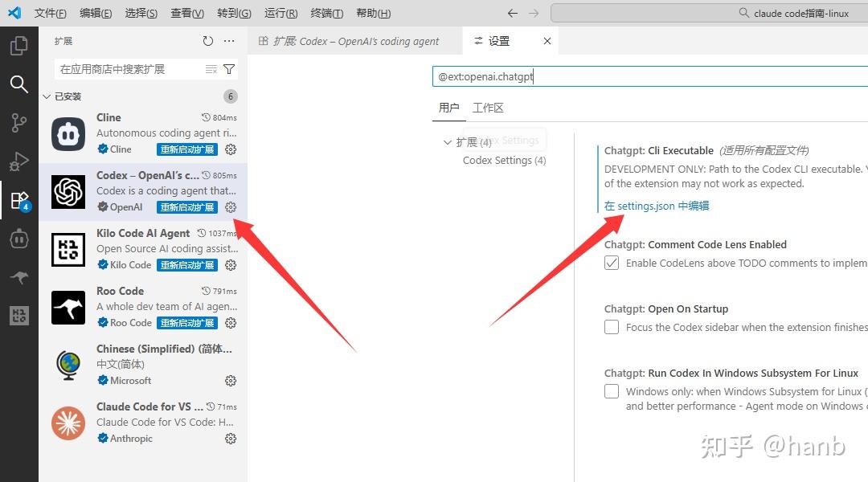Clear extensions search results icon

(x=211, y=69)
